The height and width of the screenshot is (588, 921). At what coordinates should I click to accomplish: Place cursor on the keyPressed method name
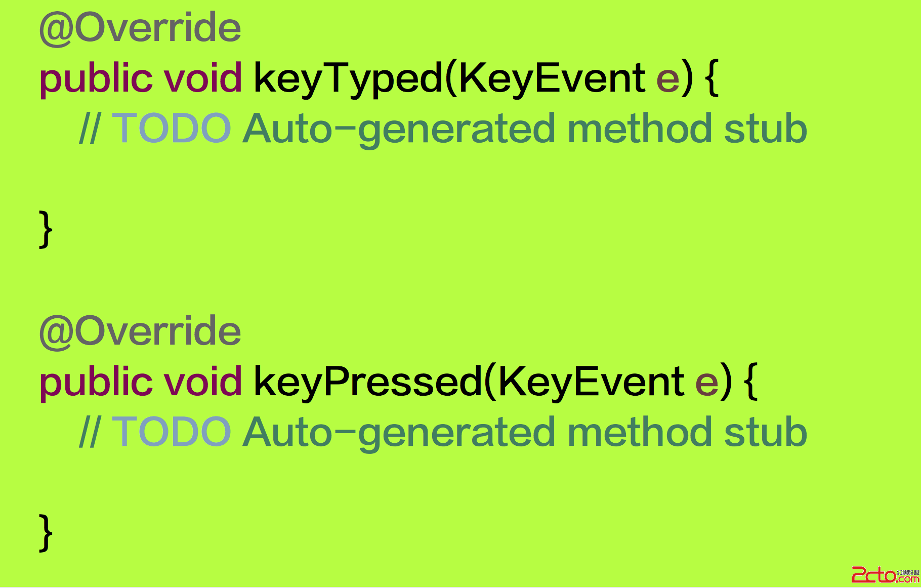tap(368, 383)
